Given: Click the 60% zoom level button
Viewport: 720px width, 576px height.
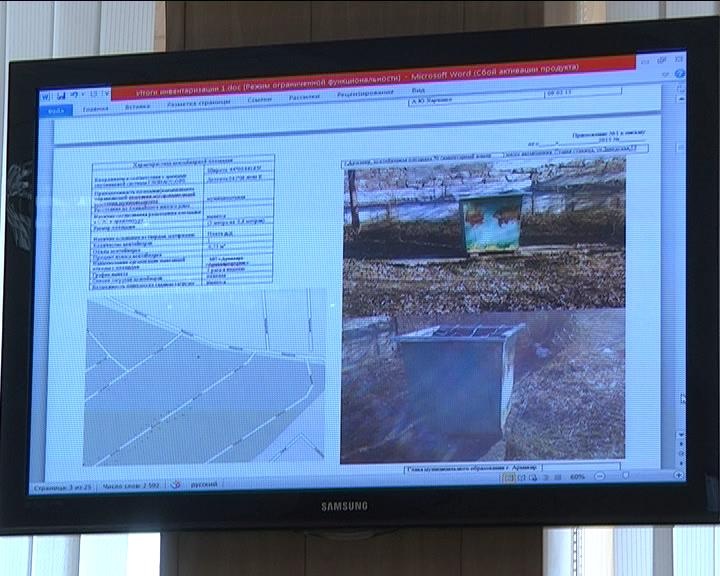Looking at the screenshot, I should click(x=577, y=477).
